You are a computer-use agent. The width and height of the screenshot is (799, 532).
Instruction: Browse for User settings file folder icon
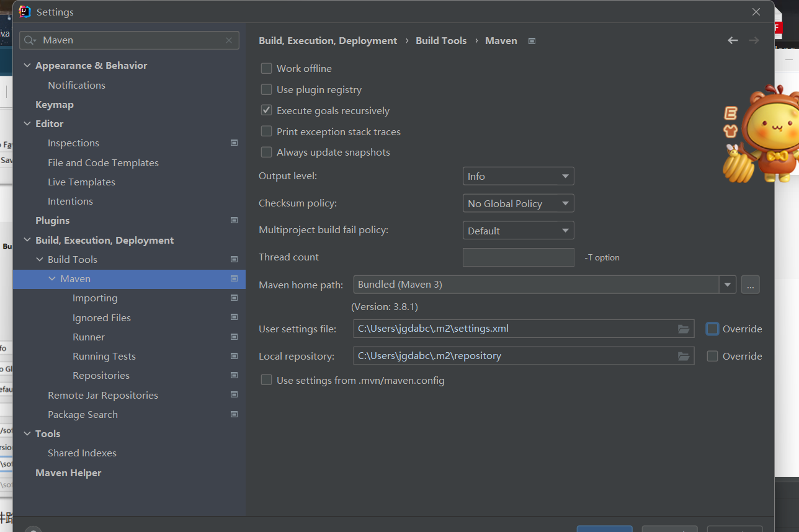point(684,329)
